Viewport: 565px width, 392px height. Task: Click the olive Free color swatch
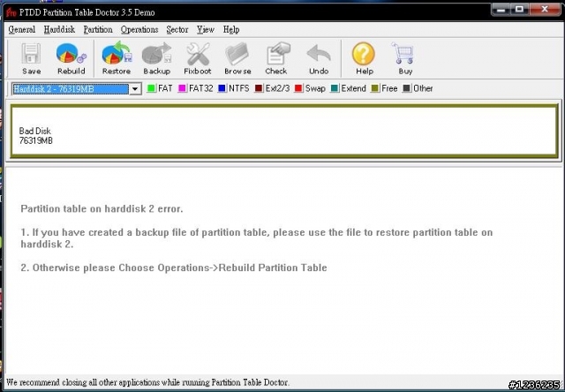(375, 88)
